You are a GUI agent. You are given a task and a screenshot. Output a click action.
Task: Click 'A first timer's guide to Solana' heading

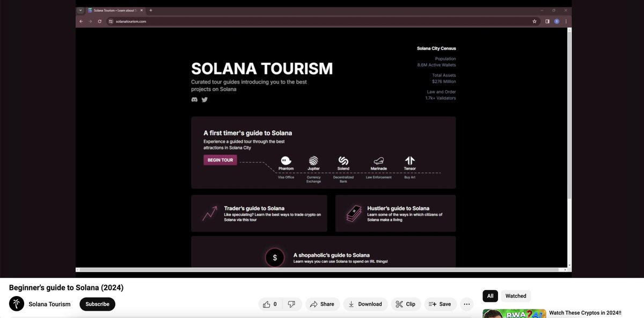coord(247,133)
